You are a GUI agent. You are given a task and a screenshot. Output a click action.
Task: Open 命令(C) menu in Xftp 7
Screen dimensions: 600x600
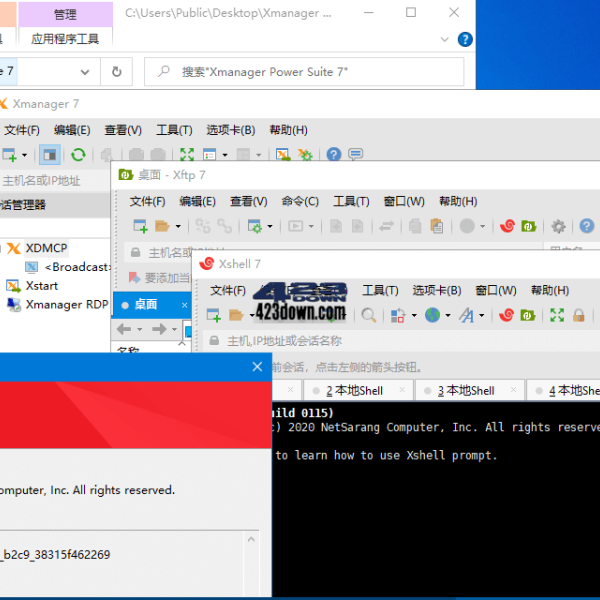(x=300, y=202)
